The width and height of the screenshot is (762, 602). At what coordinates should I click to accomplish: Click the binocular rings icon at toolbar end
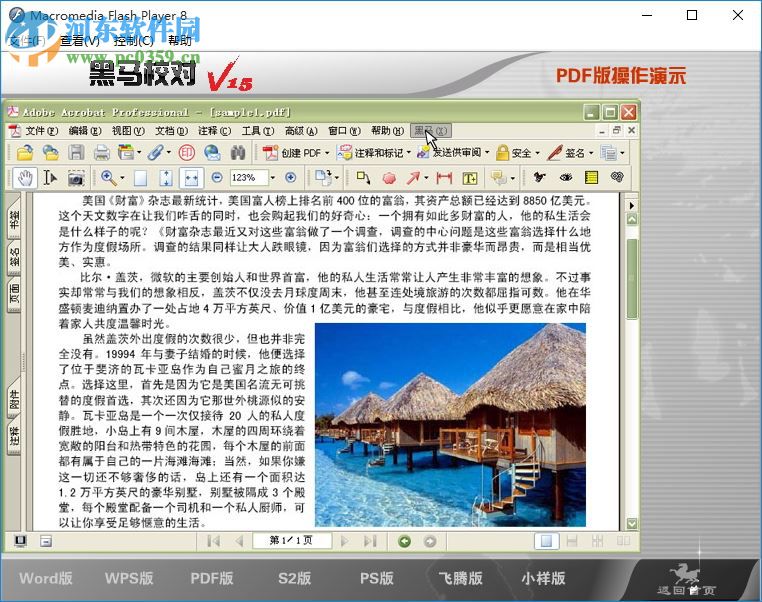[x=617, y=177]
